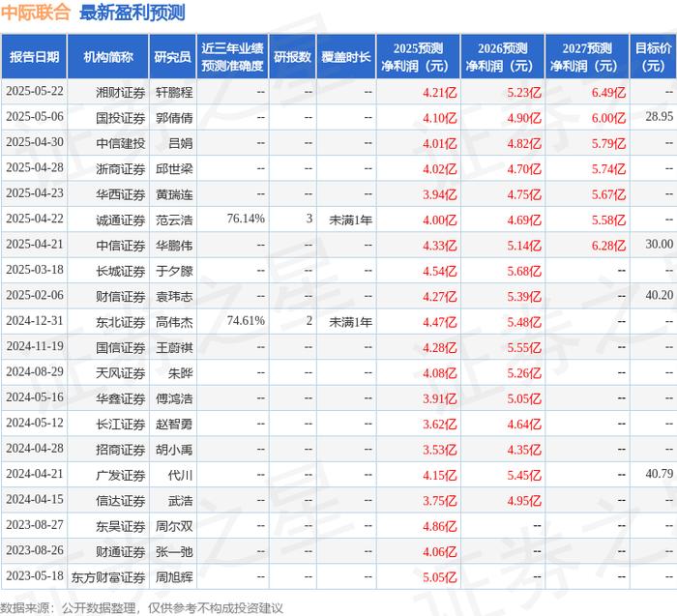677x616 pixels.
Task: Click the 中际联合 stock name title
Action: 36,12
